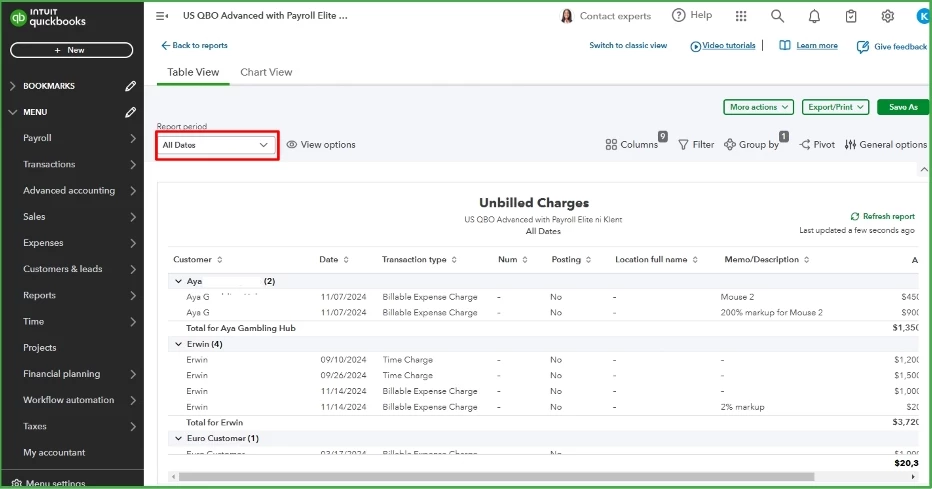Viewport: 932px width, 489px height.
Task: Switch to the Chart View tab
Action: point(266,72)
